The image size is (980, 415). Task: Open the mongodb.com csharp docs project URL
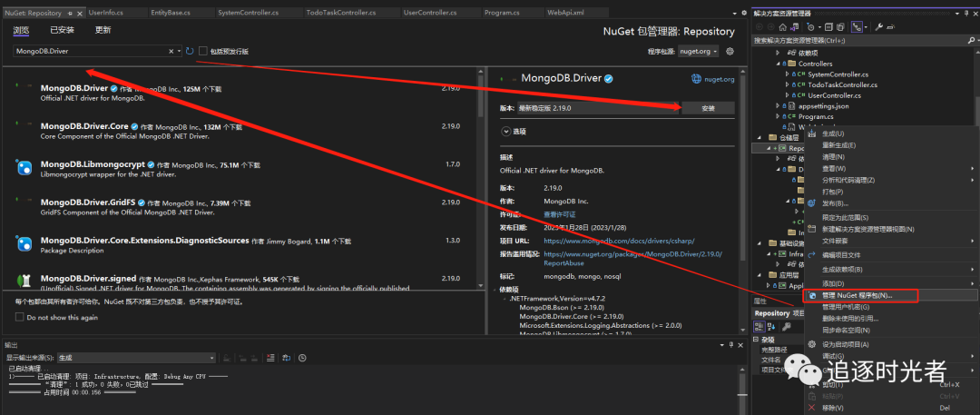tap(619, 241)
